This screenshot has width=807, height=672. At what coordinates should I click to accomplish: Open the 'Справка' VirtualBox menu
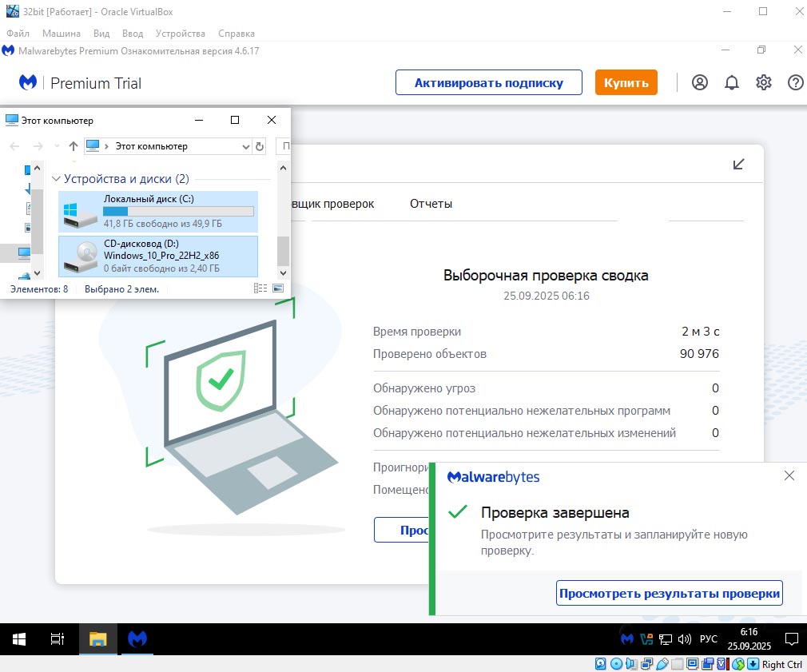point(237,34)
